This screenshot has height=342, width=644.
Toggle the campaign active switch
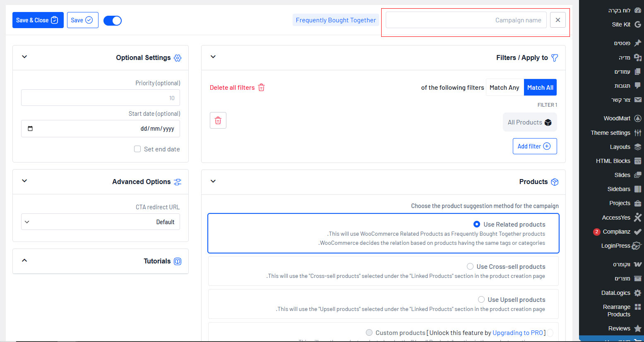[112, 20]
